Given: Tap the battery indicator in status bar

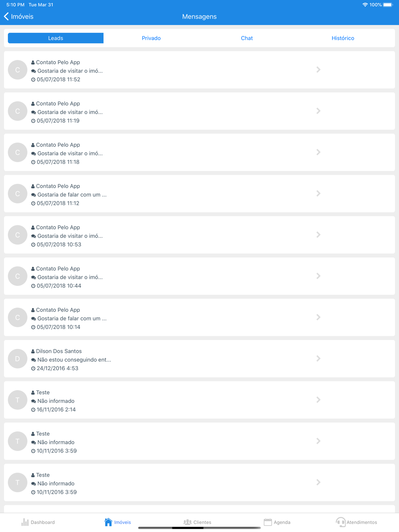Looking at the screenshot, I should (388, 5).
